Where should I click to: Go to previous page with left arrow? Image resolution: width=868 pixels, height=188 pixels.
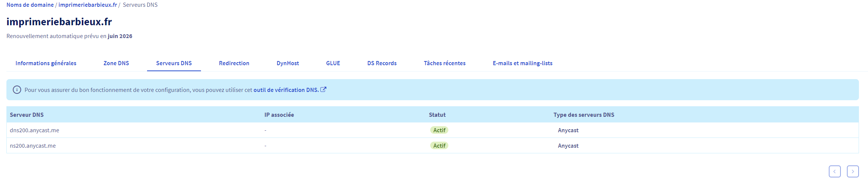click(x=834, y=171)
